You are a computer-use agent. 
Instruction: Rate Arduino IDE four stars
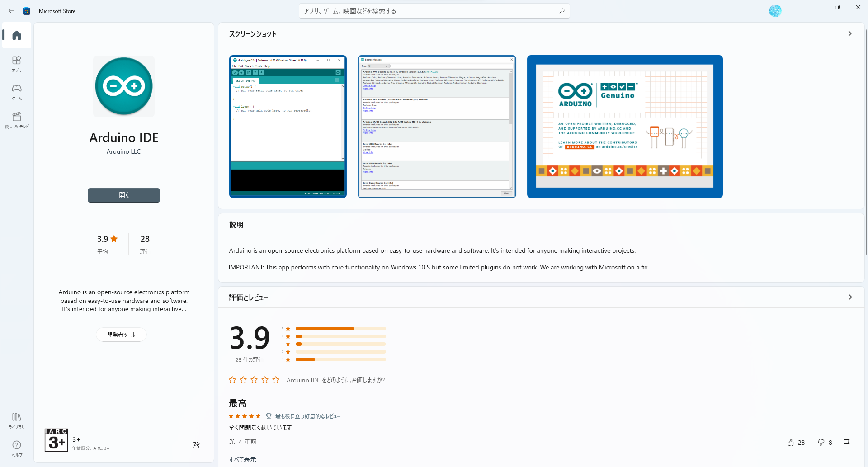265,380
